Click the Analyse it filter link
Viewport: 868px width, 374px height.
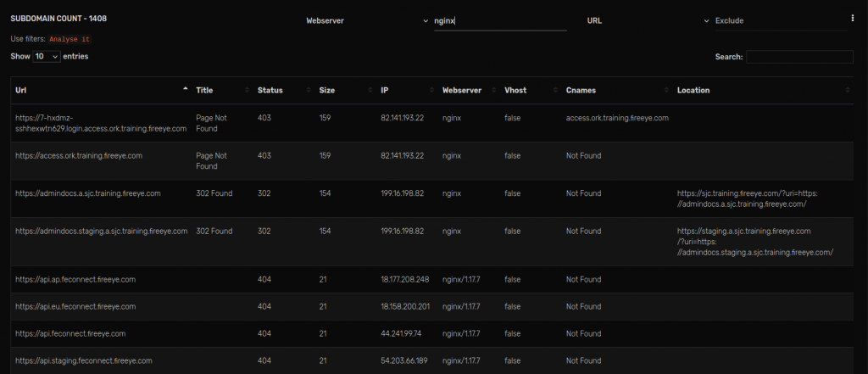70,39
